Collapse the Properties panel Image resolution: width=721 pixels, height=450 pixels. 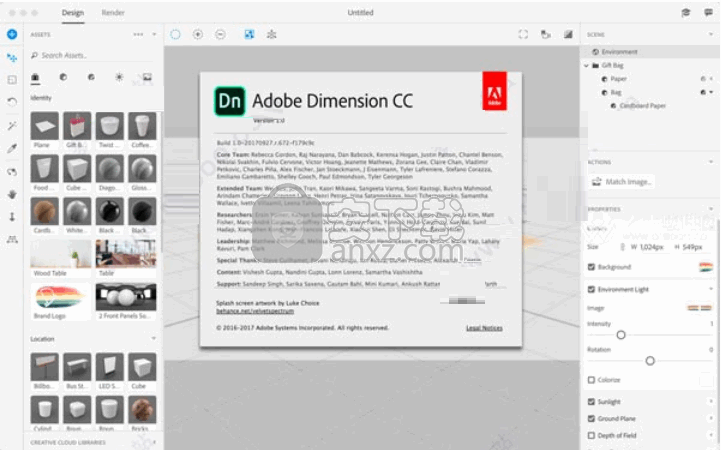point(711,209)
